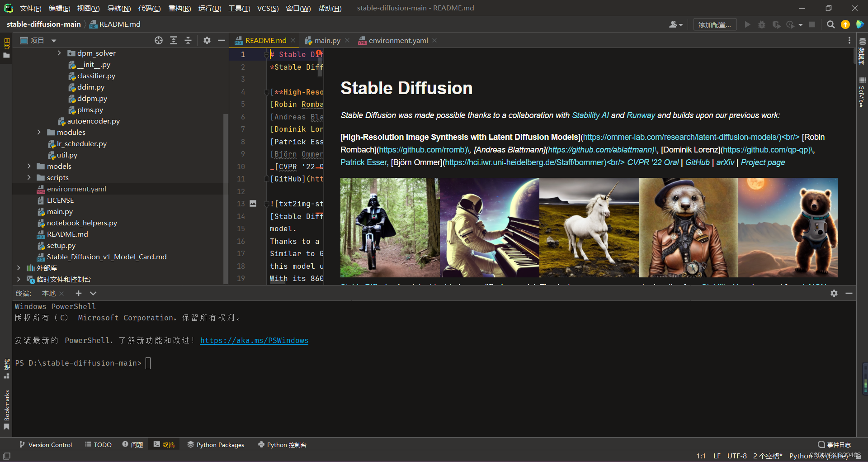The image size is (868, 462).
Task: Click Collapse All icon in project panel
Action: 188,41
